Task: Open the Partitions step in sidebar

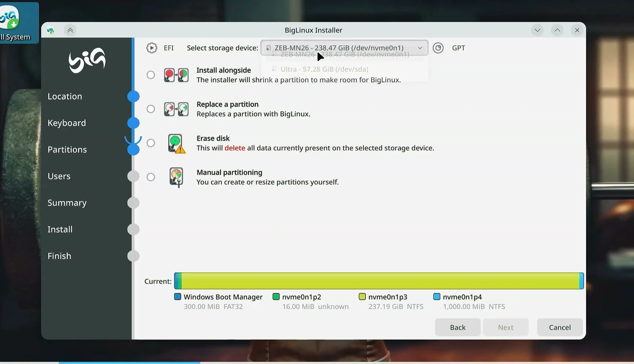Action: point(67,149)
